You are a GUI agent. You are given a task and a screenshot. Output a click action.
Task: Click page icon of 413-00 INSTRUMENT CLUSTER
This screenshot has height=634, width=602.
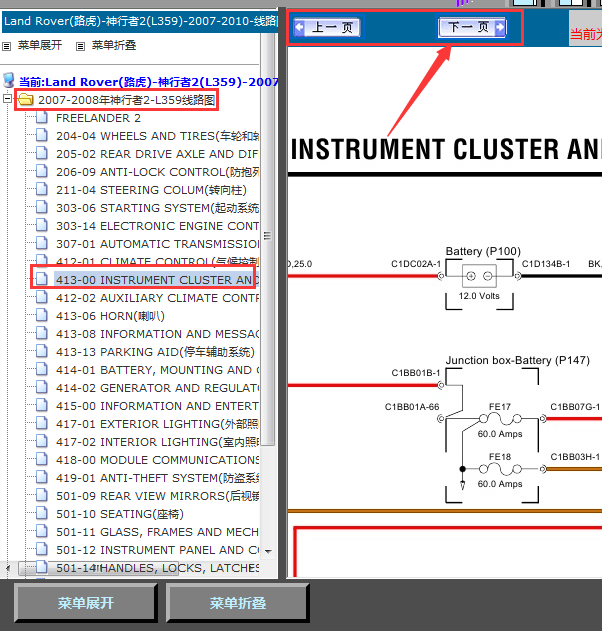point(42,279)
